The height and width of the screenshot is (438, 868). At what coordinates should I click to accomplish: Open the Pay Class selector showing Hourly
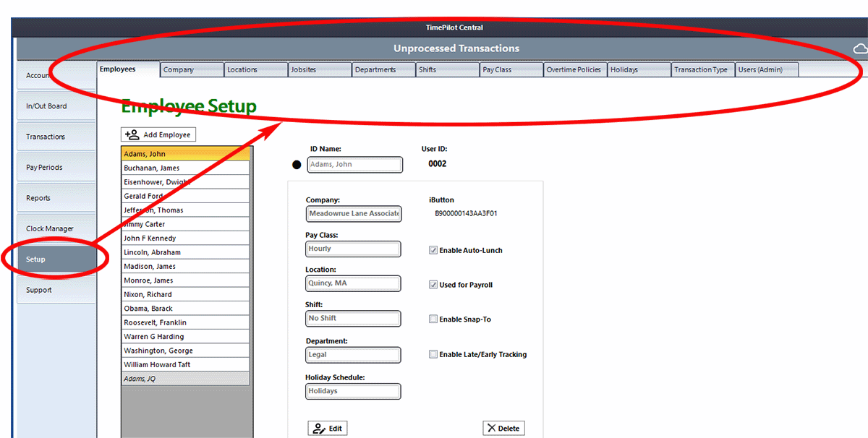pyautogui.click(x=353, y=249)
